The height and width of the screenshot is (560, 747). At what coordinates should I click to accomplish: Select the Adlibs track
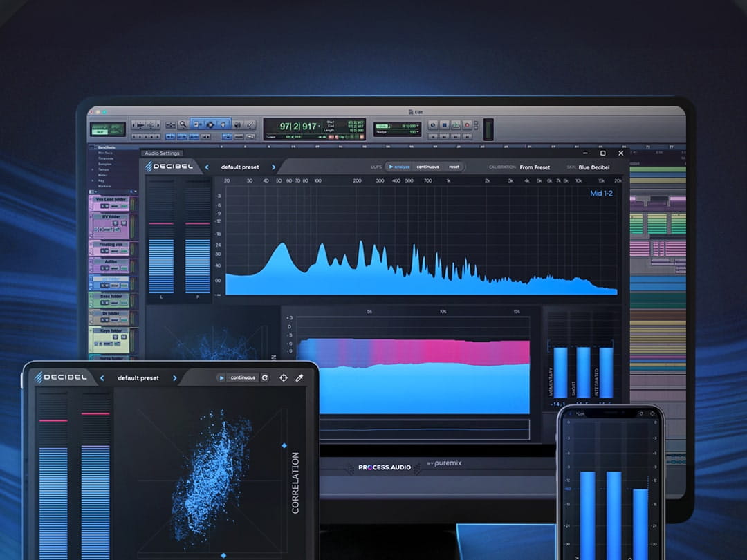pos(111,261)
